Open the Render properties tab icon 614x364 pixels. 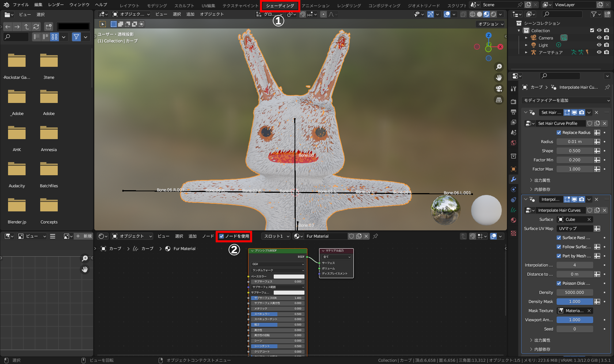[513, 101]
